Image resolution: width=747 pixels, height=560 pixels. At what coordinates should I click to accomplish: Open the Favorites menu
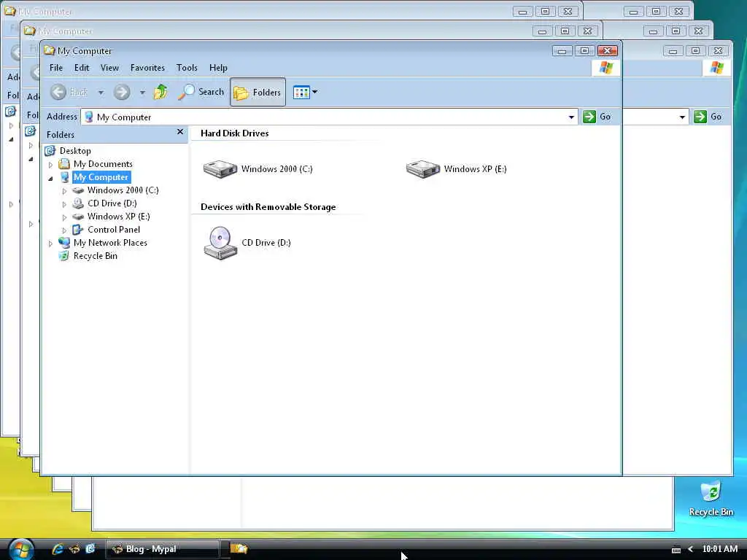pyautogui.click(x=147, y=68)
